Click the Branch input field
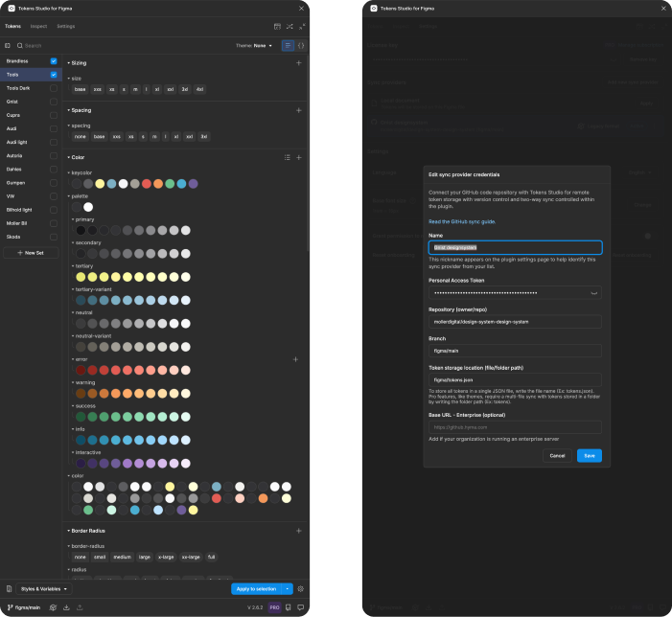 [x=515, y=351]
